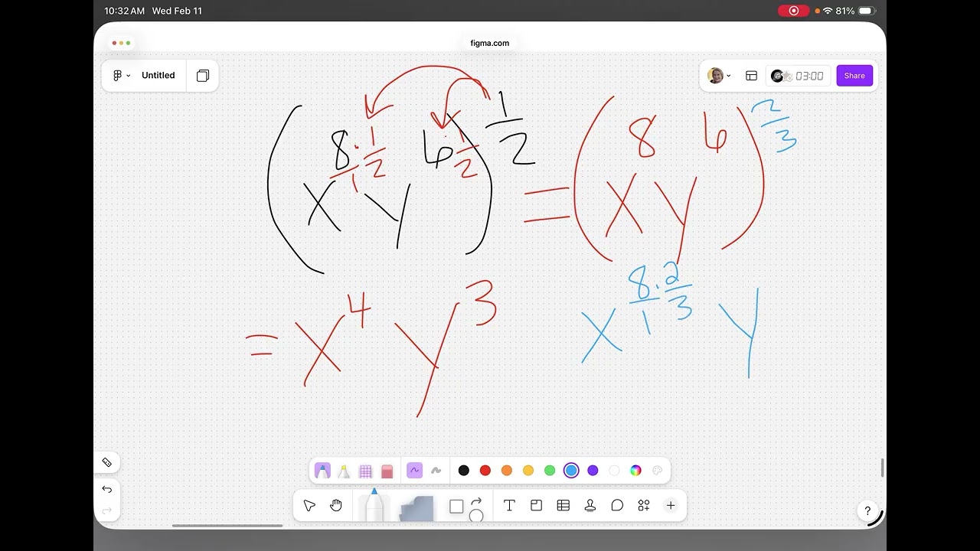Screen dimensions: 980x551
Task: Expand the user avatar dropdown
Action: click(719, 75)
